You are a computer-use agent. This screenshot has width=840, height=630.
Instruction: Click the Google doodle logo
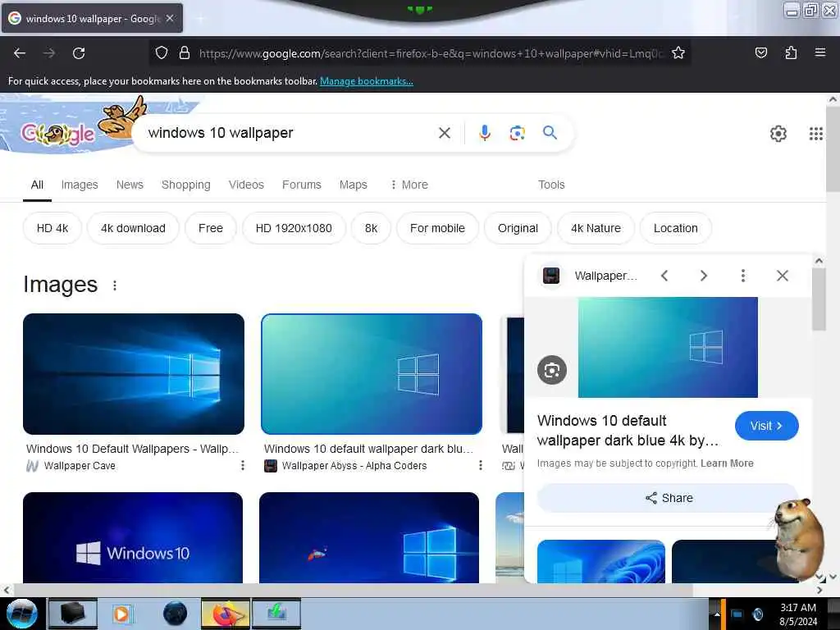click(58, 134)
